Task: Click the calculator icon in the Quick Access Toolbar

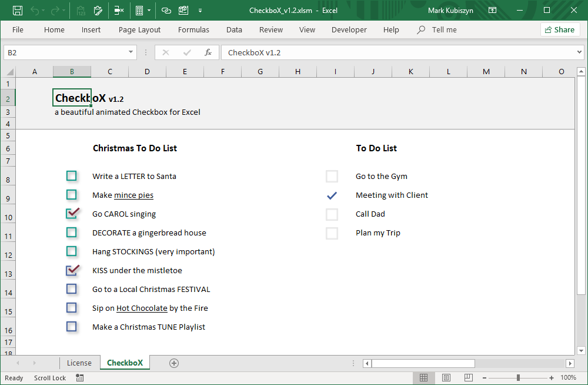Action: click(x=139, y=11)
